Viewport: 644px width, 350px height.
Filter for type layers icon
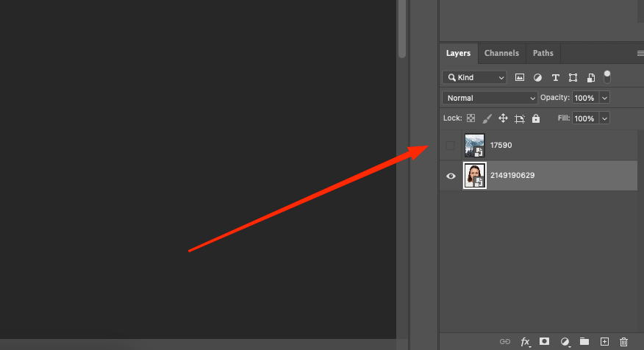tap(555, 77)
